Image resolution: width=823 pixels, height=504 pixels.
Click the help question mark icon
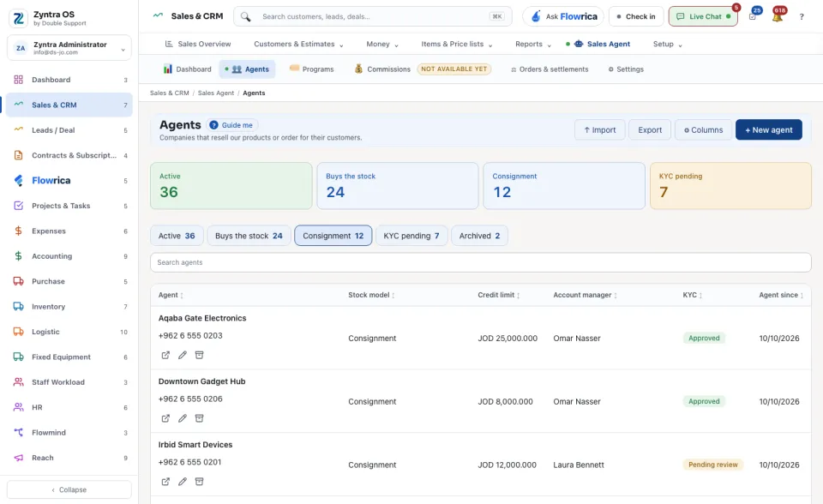pyautogui.click(x=802, y=17)
